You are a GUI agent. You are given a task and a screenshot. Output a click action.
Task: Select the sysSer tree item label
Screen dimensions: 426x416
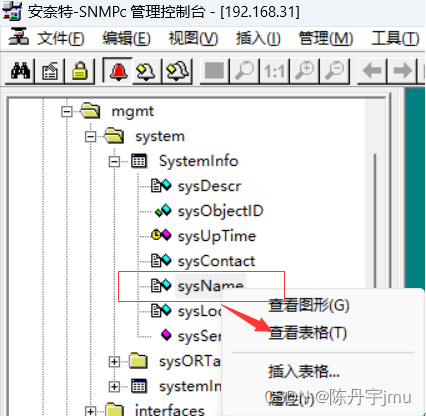point(199,336)
